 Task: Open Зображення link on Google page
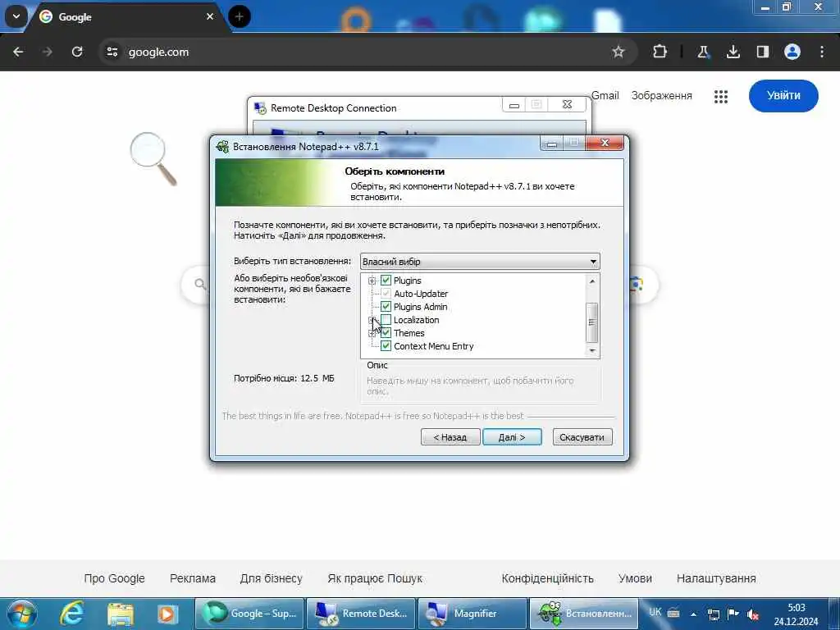662,95
